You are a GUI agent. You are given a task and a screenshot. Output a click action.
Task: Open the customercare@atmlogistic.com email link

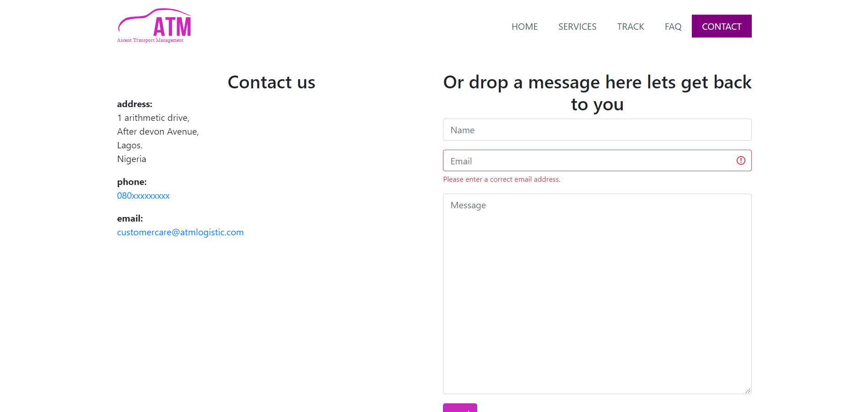[x=180, y=233]
